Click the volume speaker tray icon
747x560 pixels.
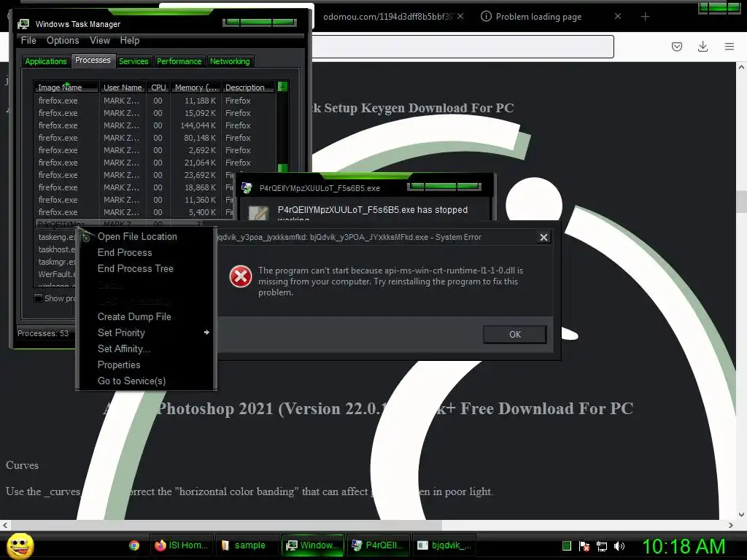[x=619, y=546]
